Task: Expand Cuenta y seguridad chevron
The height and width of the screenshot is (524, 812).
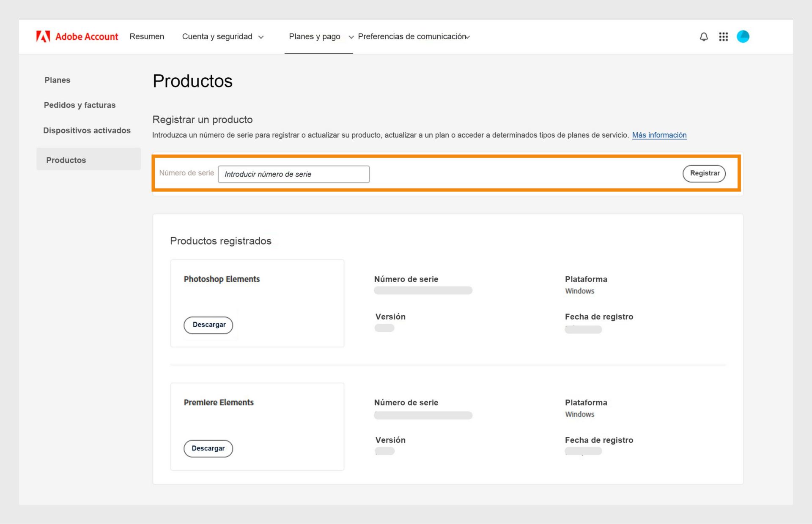Action: (x=261, y=37)
